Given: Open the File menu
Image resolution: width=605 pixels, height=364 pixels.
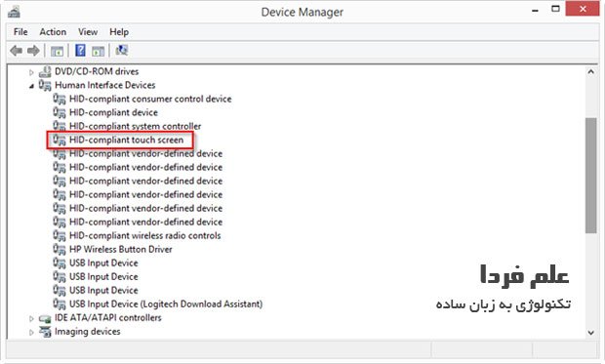Looking at the screenshot, I should [20, 31].
